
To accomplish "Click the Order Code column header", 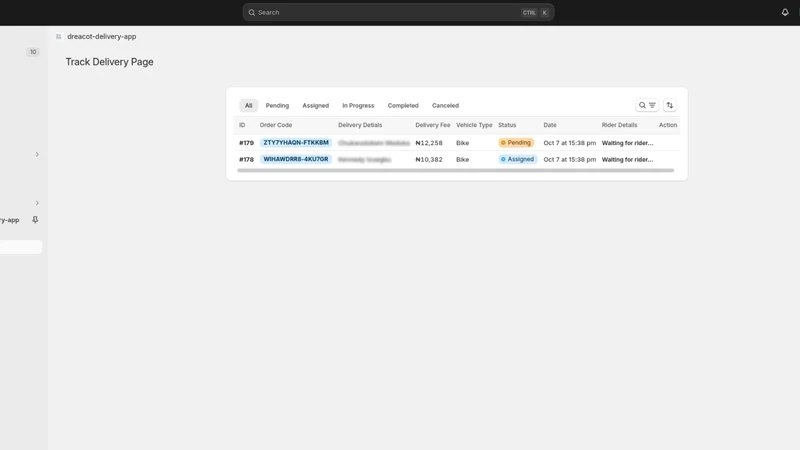I will click(x=276, y=125).
